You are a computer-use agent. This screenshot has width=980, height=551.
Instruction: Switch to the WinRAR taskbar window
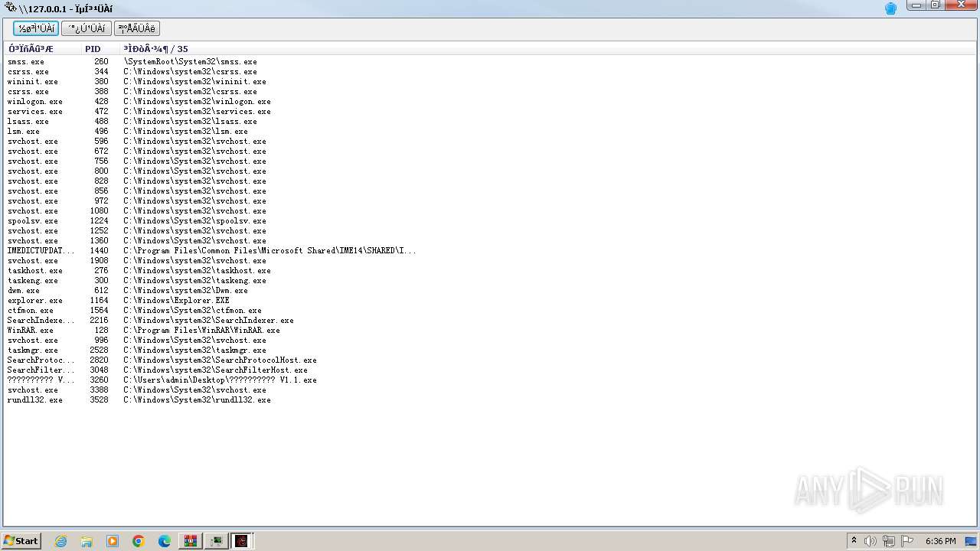[191, 541]
